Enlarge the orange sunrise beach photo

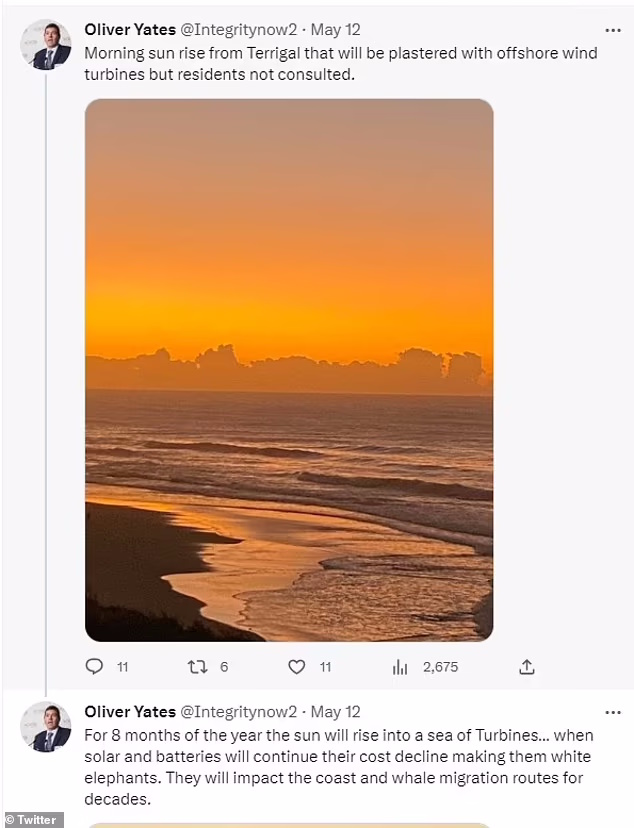[289, 370]
